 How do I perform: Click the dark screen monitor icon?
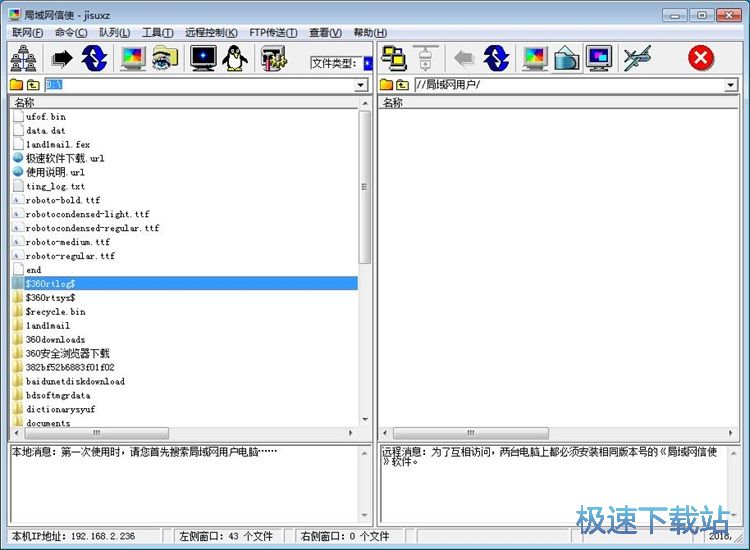[203, 58]
